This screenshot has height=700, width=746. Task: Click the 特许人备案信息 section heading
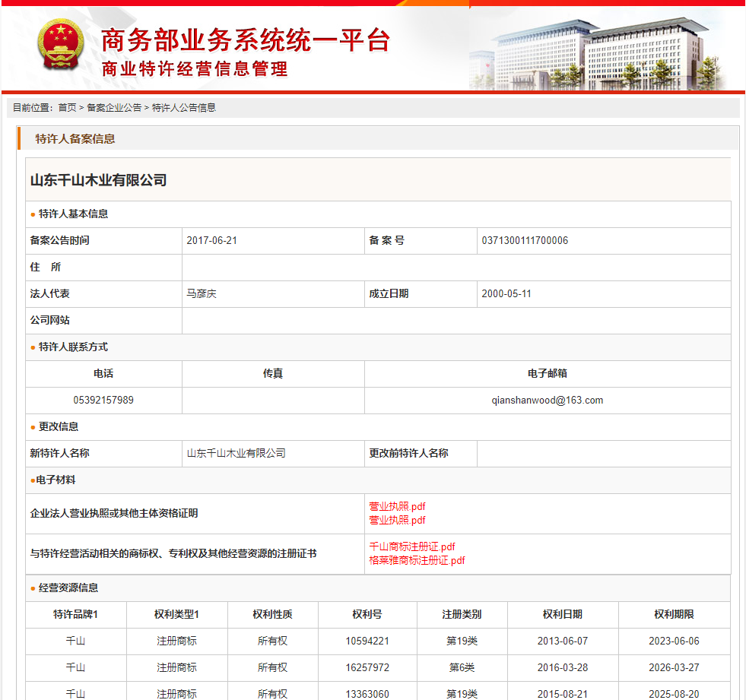pyautogui.click(x=75, y=139)
